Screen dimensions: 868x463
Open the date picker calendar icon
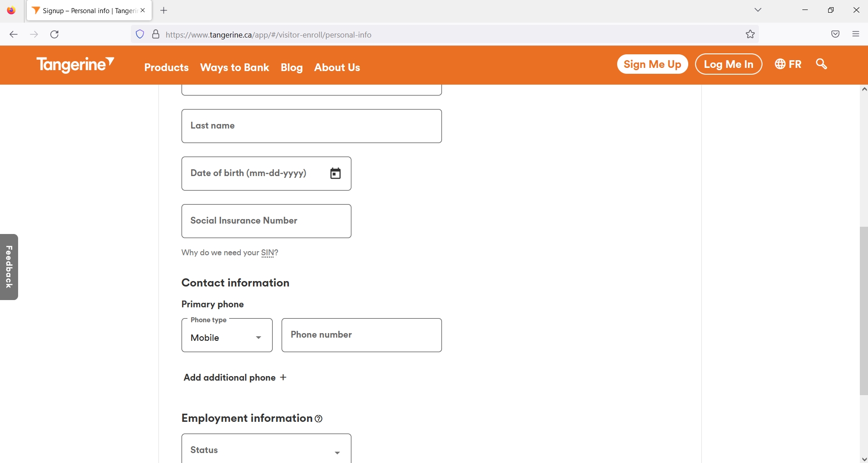(x=336, y=173)
